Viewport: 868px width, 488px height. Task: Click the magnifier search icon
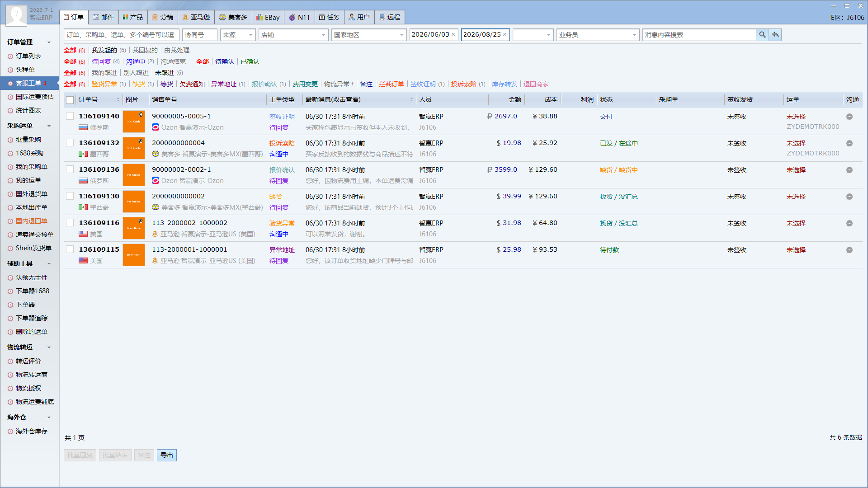[762, 35]
